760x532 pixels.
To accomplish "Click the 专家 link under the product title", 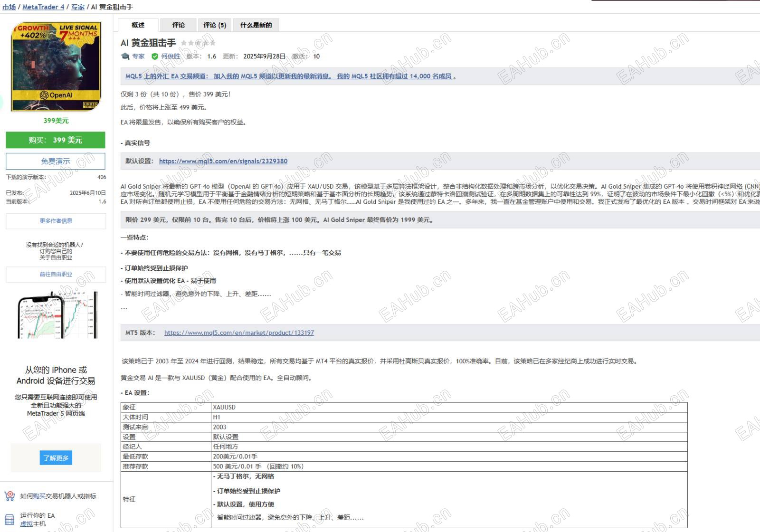I will click(138, 56).
